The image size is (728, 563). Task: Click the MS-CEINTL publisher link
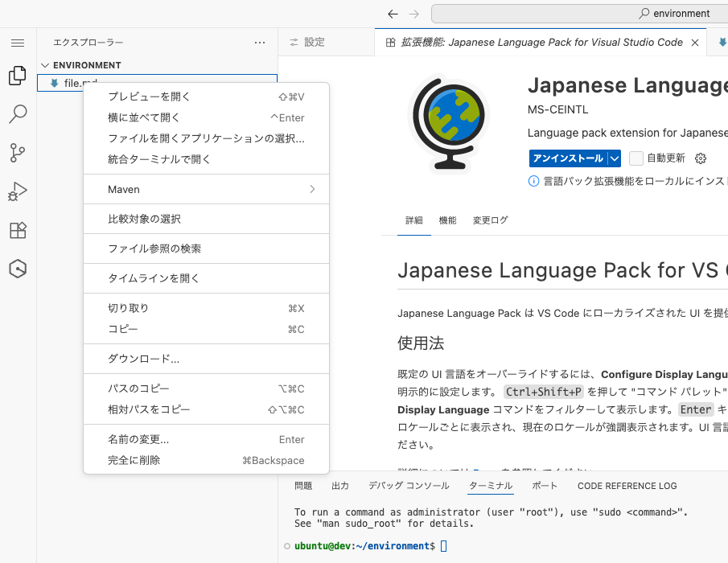pos(557,110)
